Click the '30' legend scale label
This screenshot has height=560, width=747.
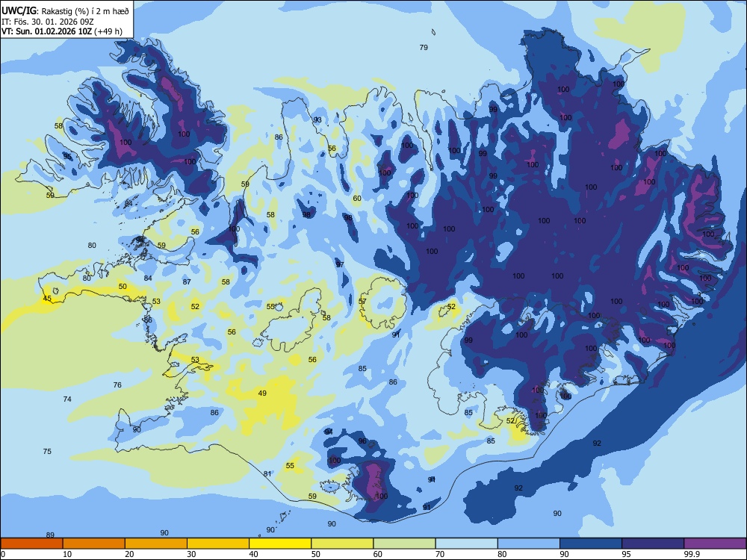[x=191, y=554]
